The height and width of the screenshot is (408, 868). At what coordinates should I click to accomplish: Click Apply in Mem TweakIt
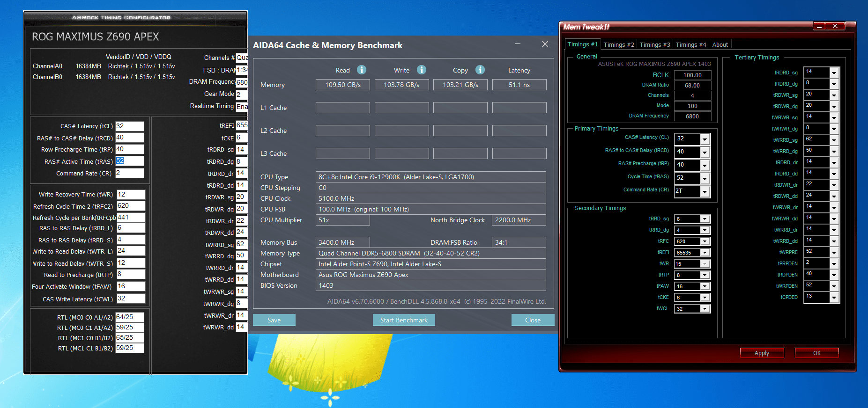pyautogui.click(x=762, y=353)
